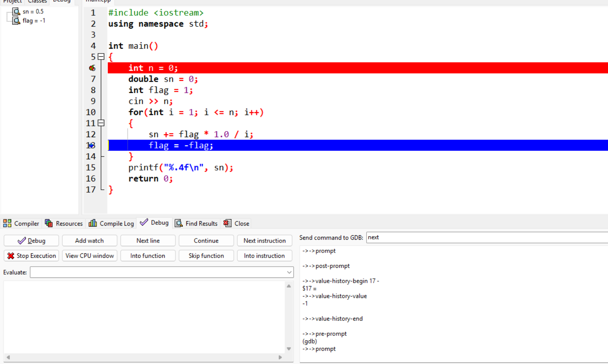Step with the Next line button
Viewport: 608px width, 364px height.
(148, 241)
